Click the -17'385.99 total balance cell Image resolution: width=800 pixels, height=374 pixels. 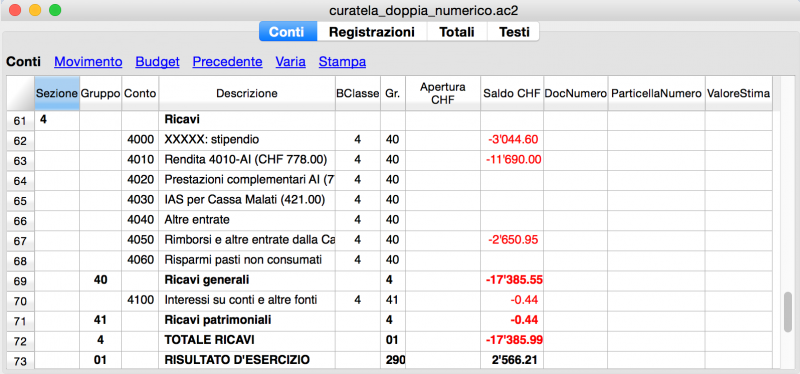point(512,340)
